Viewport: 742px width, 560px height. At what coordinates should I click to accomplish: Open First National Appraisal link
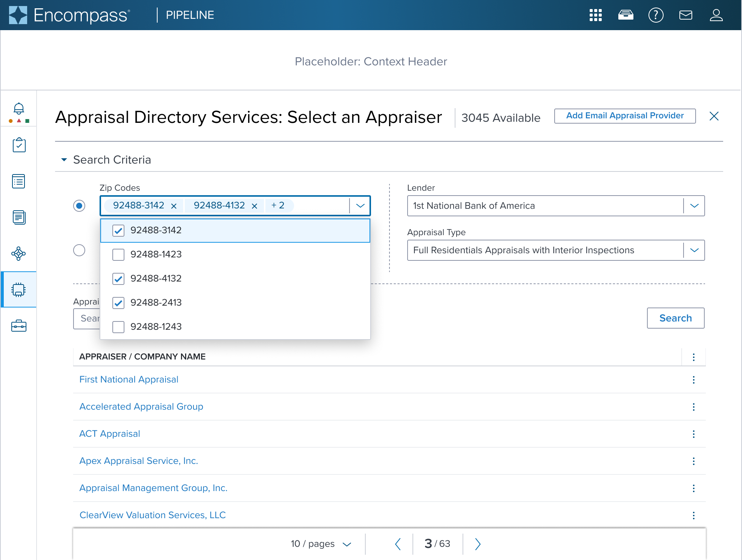click(x=129, y=379)
